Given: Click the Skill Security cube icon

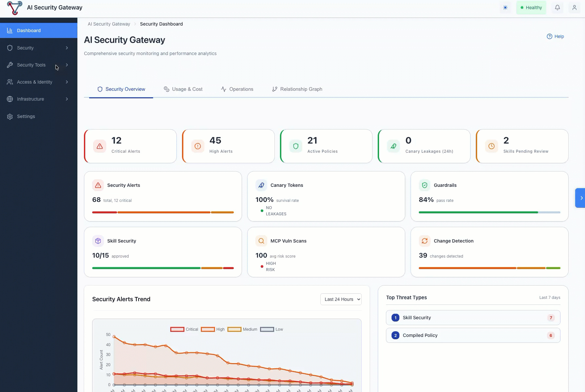Looking at the screenshot, I should (98, 241).
